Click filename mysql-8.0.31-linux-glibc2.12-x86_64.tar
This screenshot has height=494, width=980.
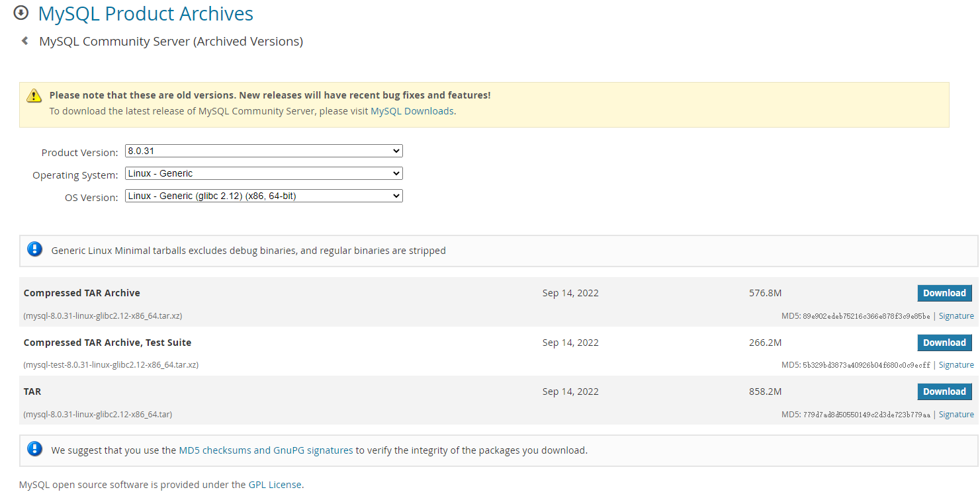pos(98,415)
